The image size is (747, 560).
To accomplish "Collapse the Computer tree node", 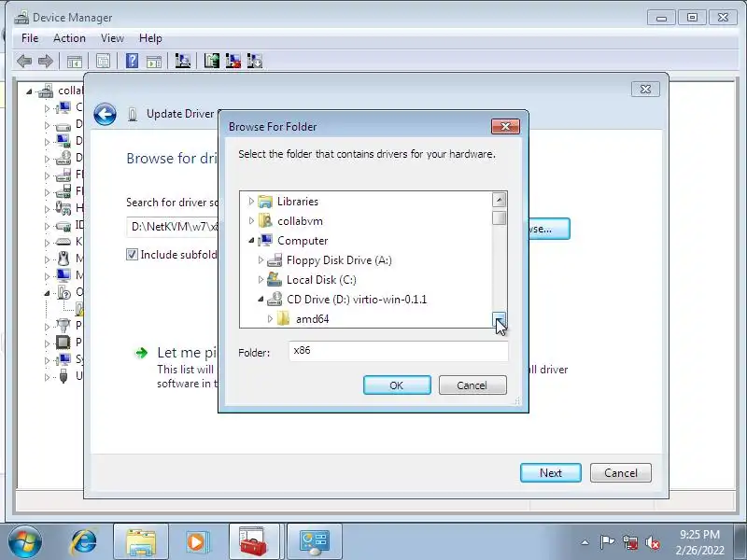I will coord(251,241).
